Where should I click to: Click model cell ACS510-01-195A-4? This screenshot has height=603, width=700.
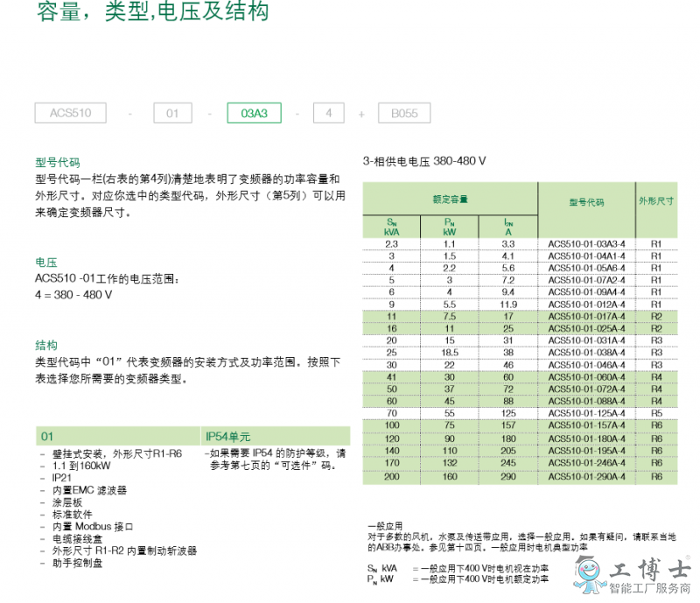(586, 451)
